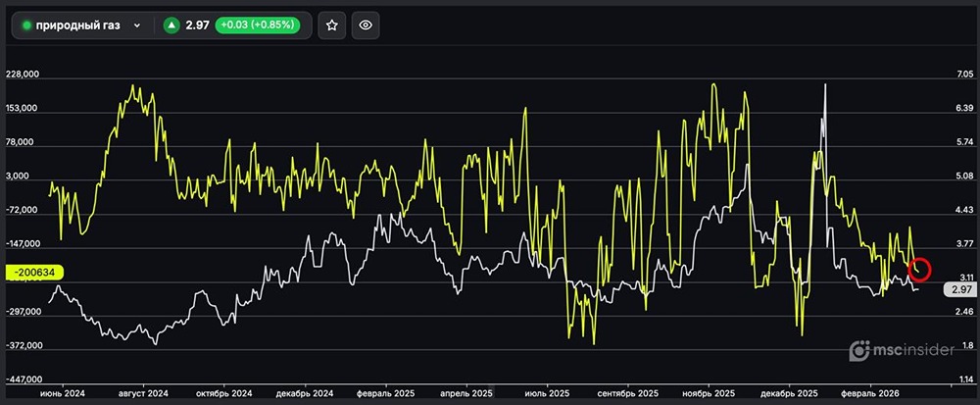Image resolution: width=980 pixels, height=405 pixels.
Task: Click the red circle marker on chart
Action: pos(919,269)
